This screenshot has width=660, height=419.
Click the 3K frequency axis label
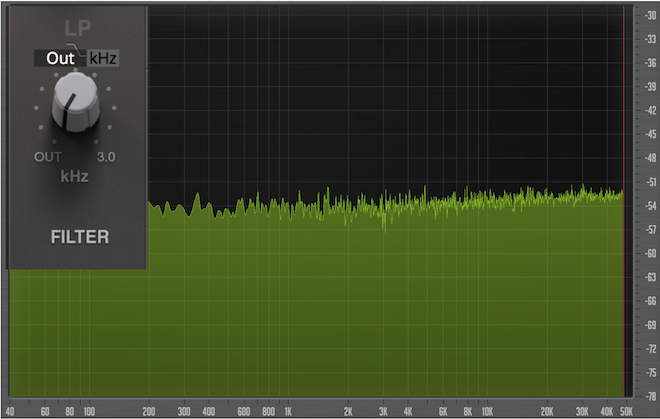[383, 411]
